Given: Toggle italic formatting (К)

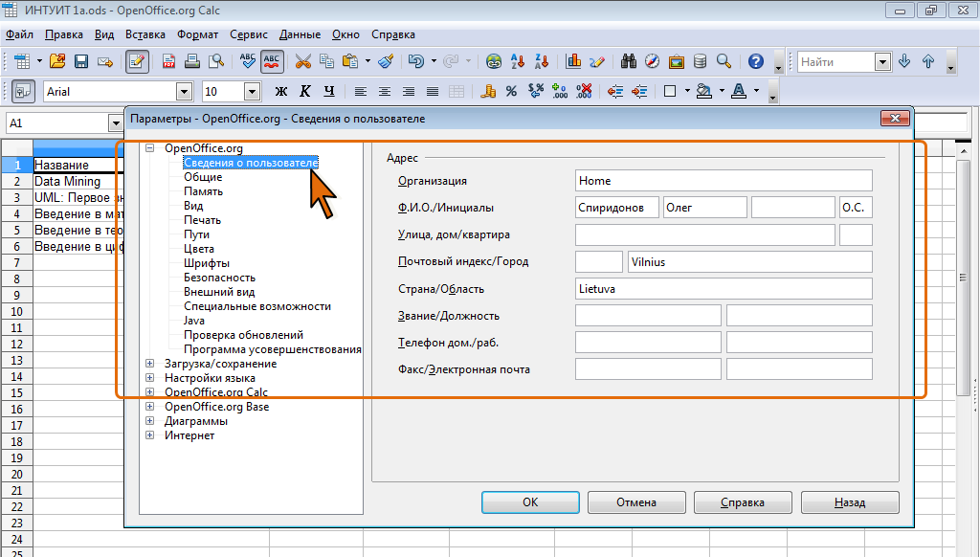Looking at the screenshot, I should (x=305, y=91).
